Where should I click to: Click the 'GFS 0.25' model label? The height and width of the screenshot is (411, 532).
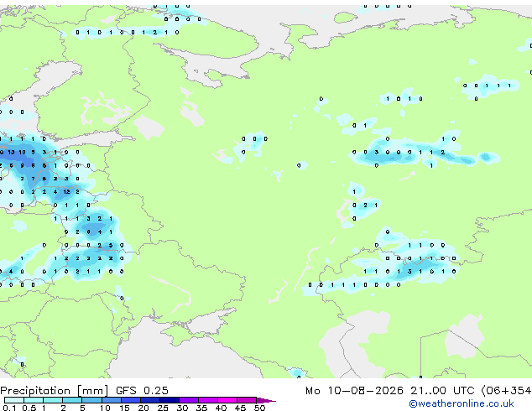point(142,391)
